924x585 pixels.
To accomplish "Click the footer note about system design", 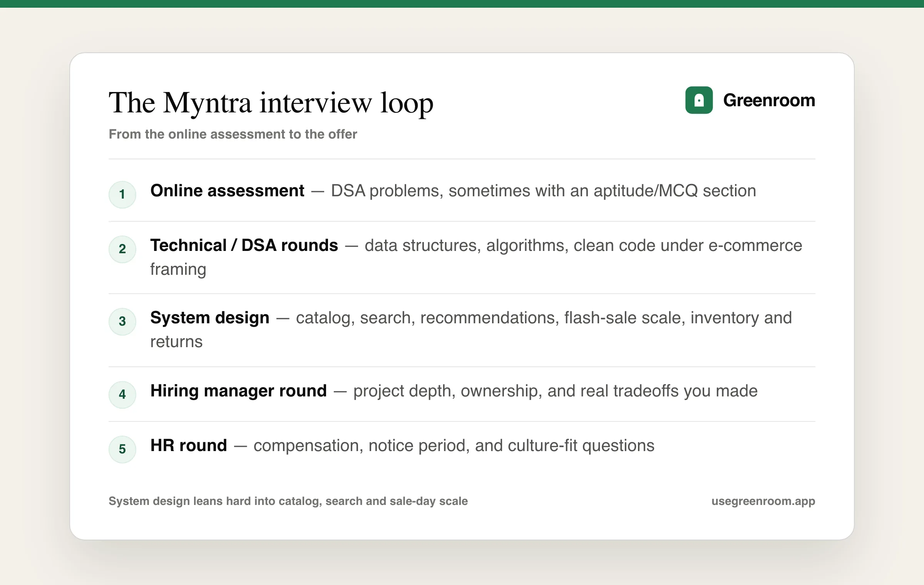I will (x=288, y=501).
